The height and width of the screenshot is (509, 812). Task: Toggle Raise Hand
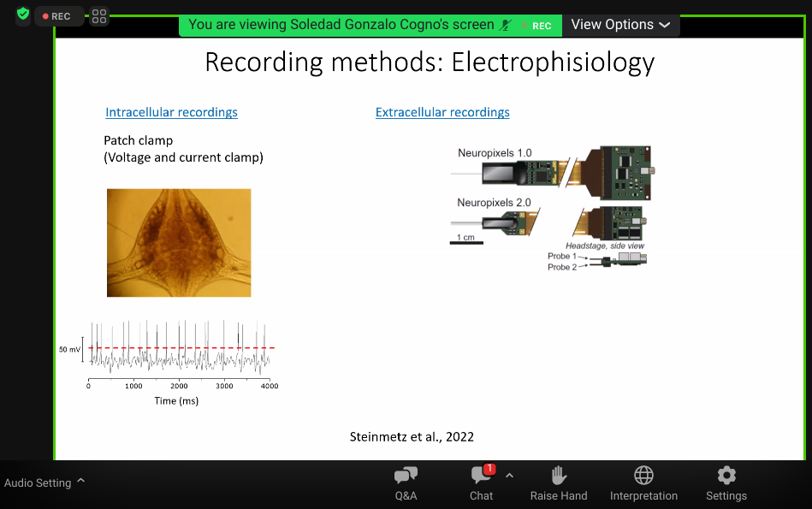[559, 483]
